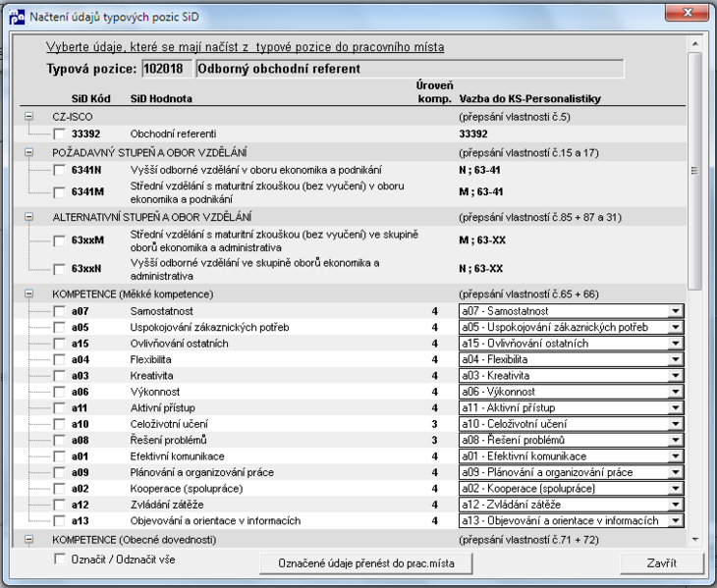Check the 33392 Obchodní referenti checkbox
Viewport: 717px width, 588px height.
(60, 134)
